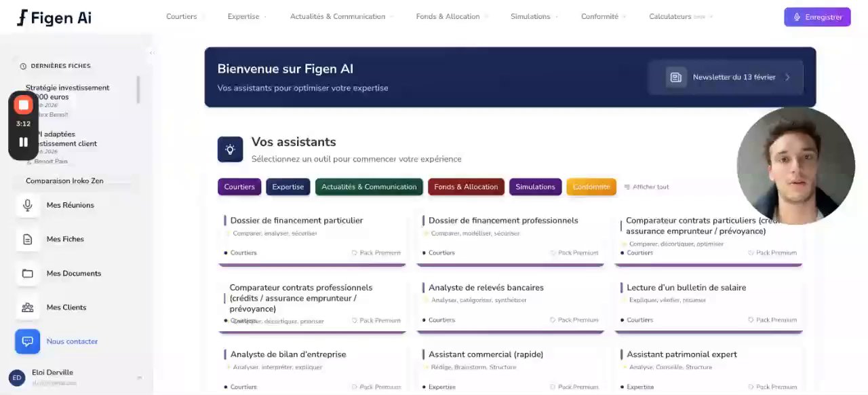868x395 pixels.
Task: Filter assistants by Expertise category
Action: click(288, 187)
